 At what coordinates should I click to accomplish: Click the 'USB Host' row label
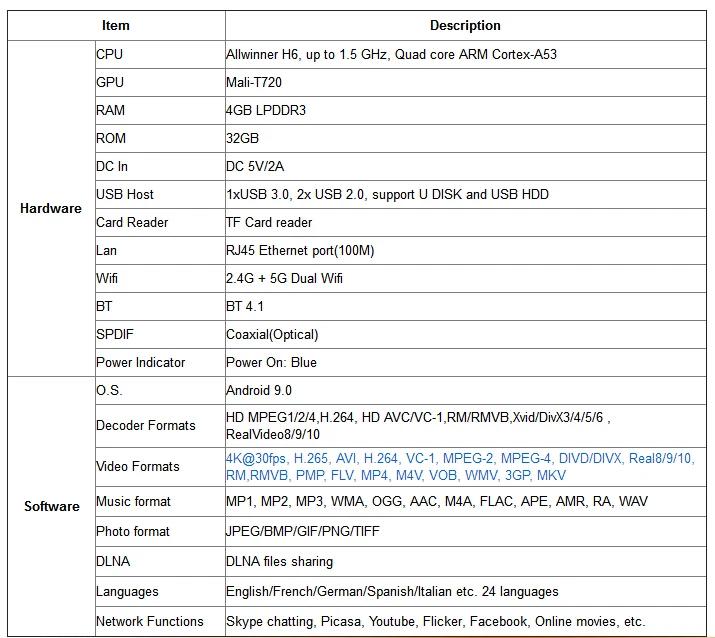[125, 194]
